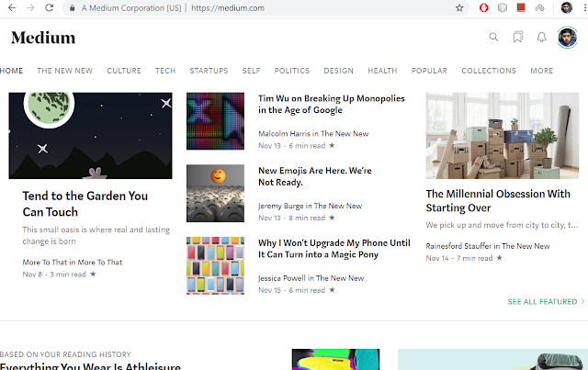The image size is (588, 370).
Task: Open author Rainesford Stauffer
Action: click(458, 246)
